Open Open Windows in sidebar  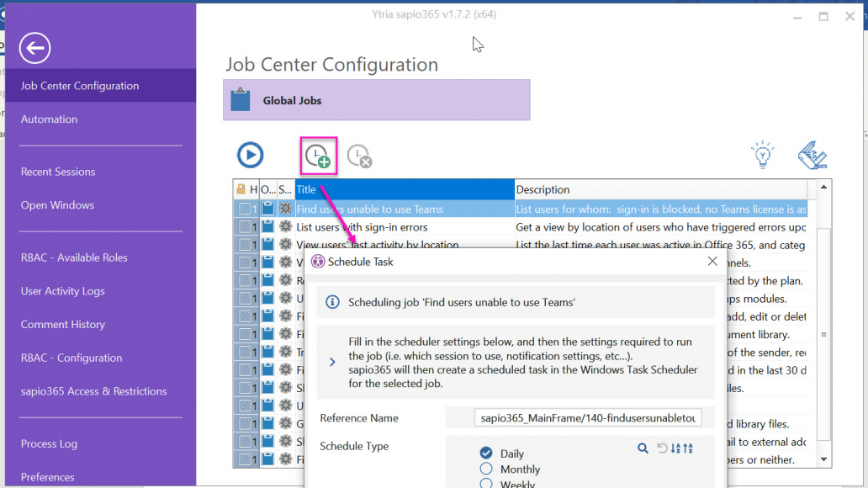(x=57, y=205)
